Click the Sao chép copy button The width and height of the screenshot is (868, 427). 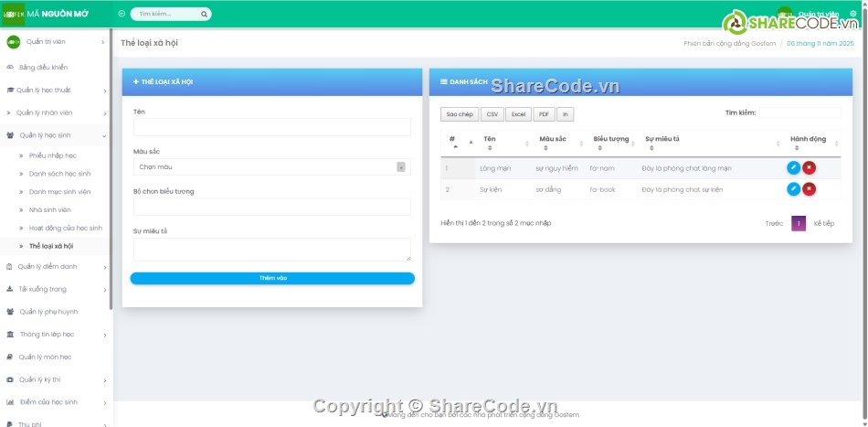[460, 114]
